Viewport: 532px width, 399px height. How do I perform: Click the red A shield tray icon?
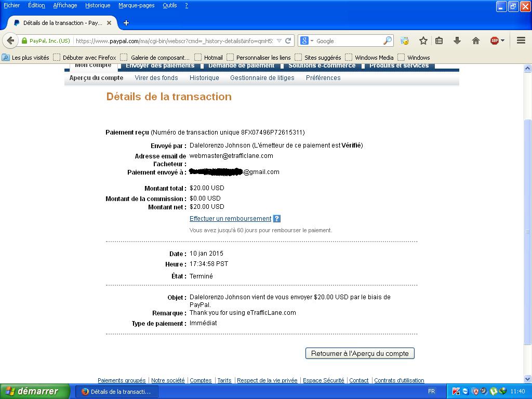pos(475,392)
